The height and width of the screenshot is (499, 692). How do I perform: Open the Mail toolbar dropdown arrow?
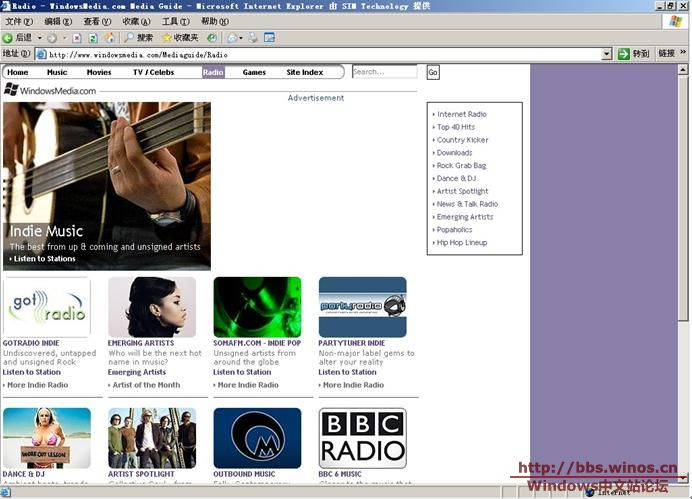click(x=241, y=38)
